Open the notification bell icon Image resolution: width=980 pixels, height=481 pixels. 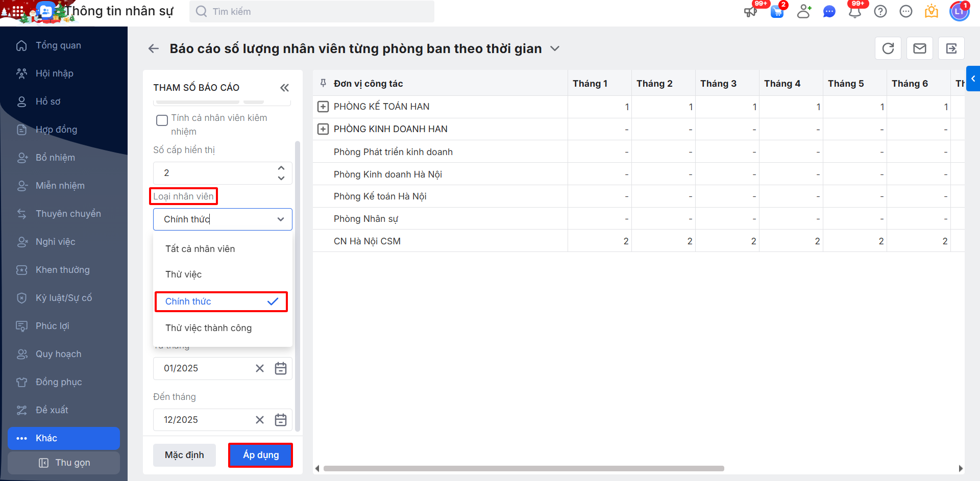point(855,12)
